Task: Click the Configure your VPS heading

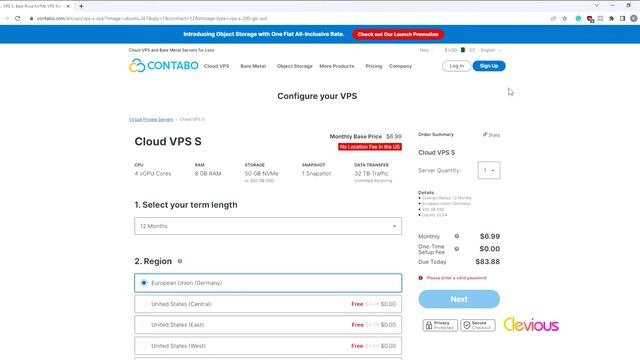Action: click(x=317, y=96)
